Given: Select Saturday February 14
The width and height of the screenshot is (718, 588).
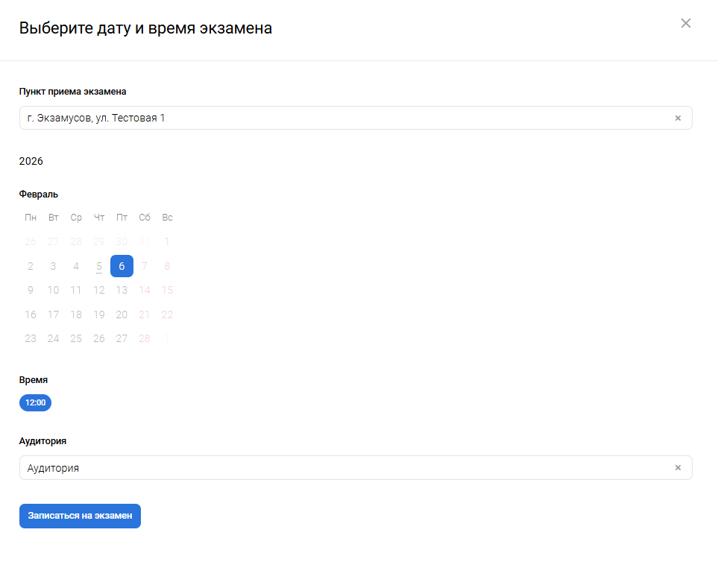Looking at the screenshot, I should pos(145,290).
